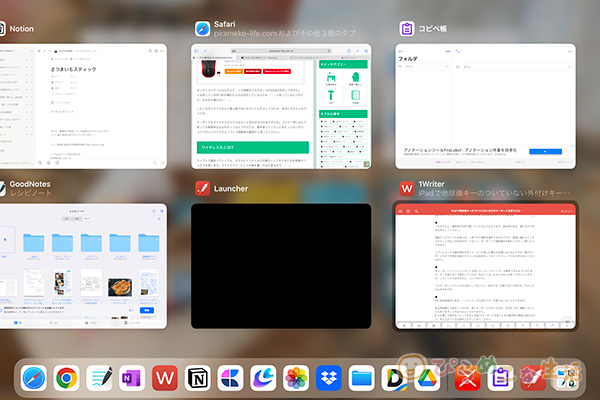
Task: Click the desk category icon in Safari sidebar
Action: pyautogui.click(x=331, y=78)
